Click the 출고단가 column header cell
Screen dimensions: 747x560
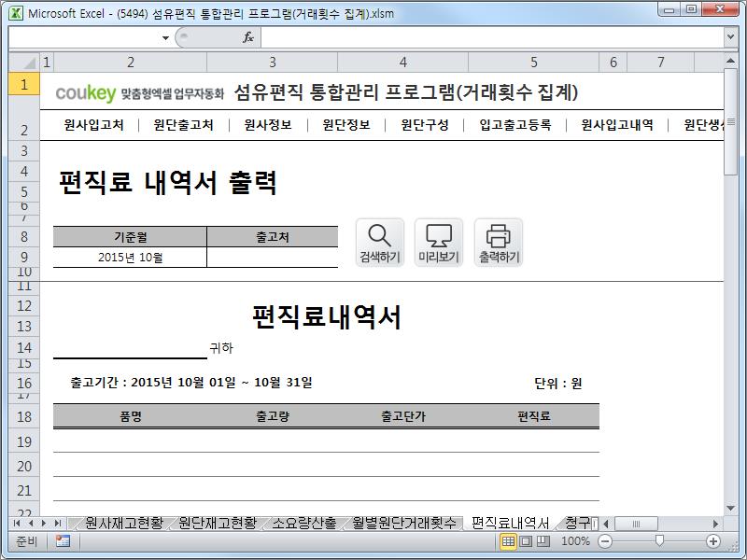pyautogui.click(x=403, y=416)
